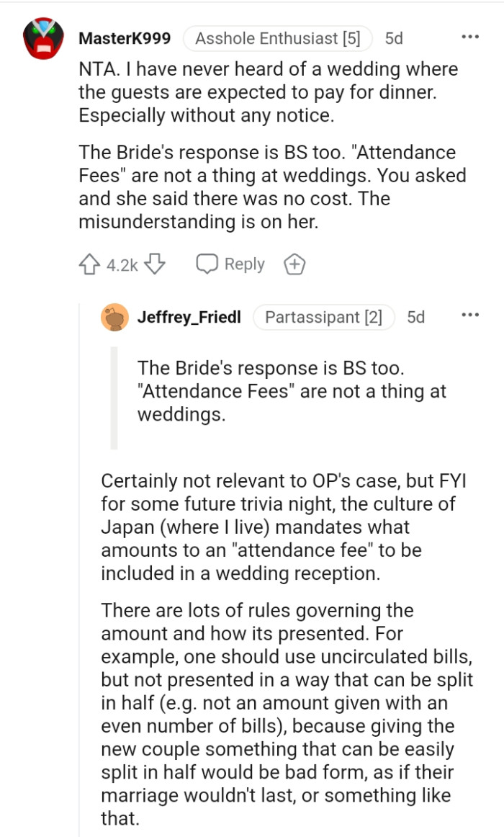504x837 pixels.
Task: Click the Reply speech bubble icon
Action: (207, 264)
